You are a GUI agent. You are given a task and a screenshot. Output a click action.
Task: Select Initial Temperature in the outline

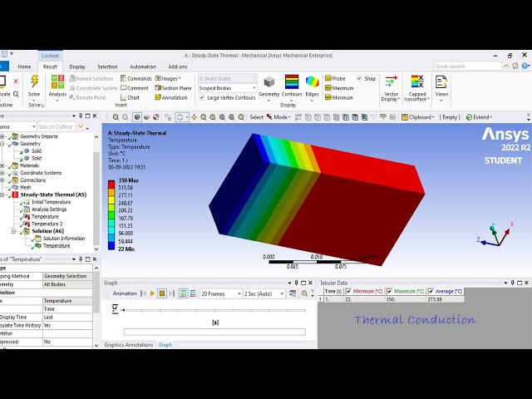(52, 202)
